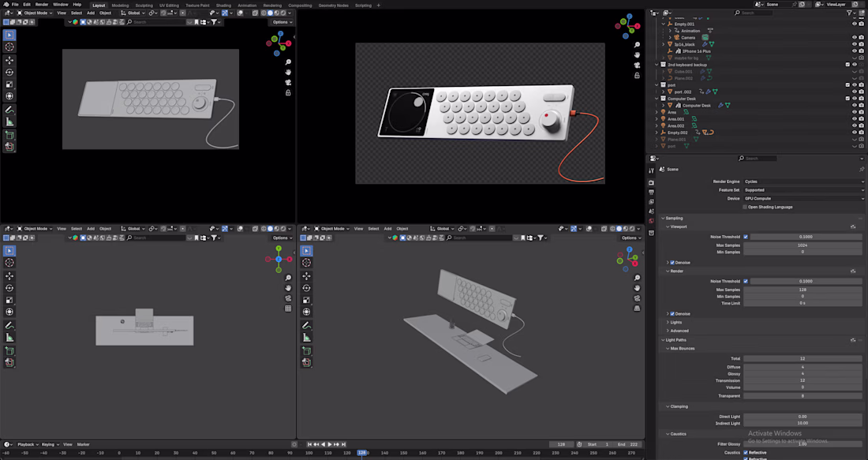Toggle Reflective caustics checkbox
This screenshot has width=868, height=460.
746,453
